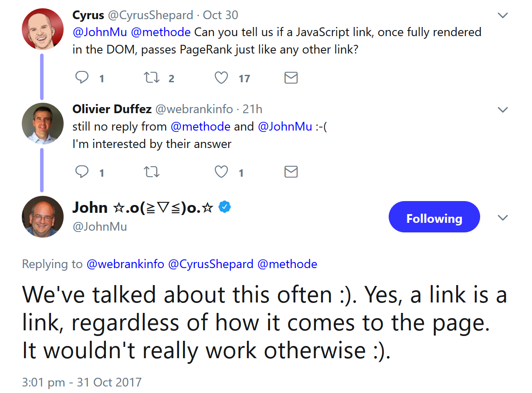Open the options chevron on Olivier's tweet
532x393 pixels.
[503, 109]
